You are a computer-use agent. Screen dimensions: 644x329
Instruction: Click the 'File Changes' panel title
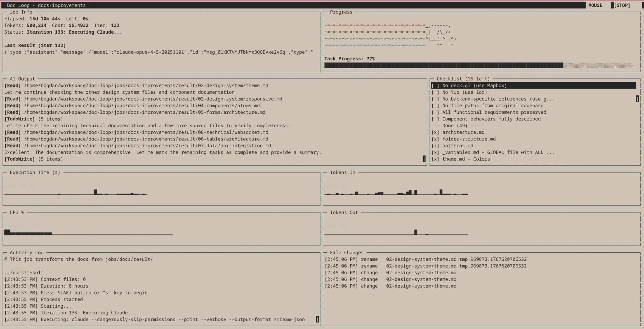click(x=347, y=253)
